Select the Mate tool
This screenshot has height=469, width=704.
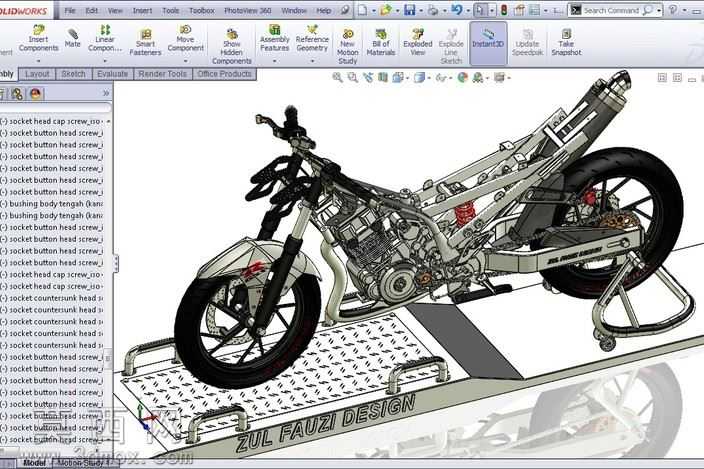(72, 38)
